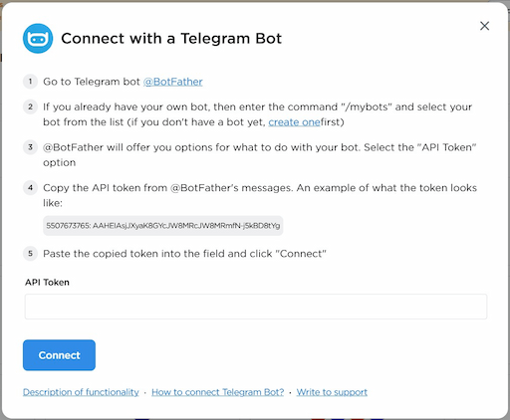Click the blue Connect button
This screenshot has width=510, height=420.
[x=59, y=355]
